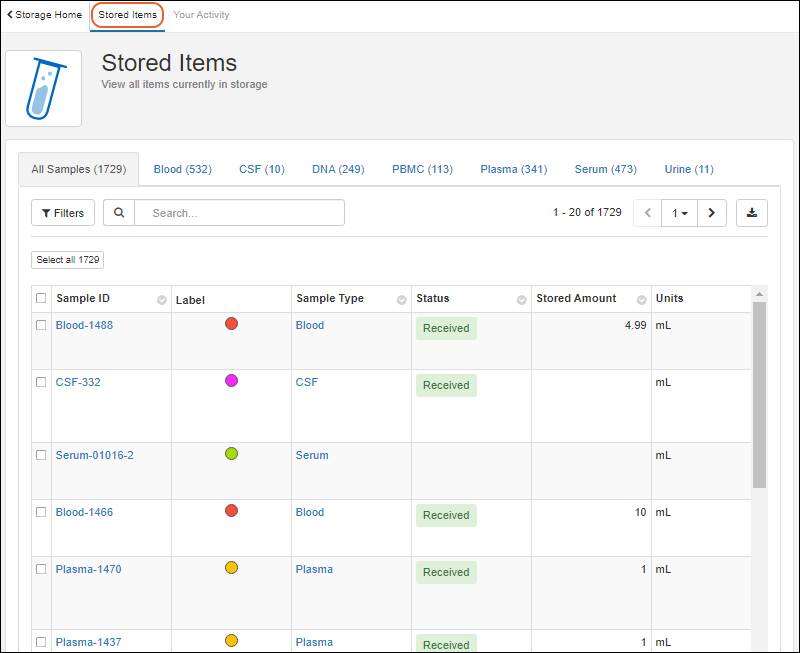Click into the Search text field
Viewport: 800px width, 653px height.
239,213
